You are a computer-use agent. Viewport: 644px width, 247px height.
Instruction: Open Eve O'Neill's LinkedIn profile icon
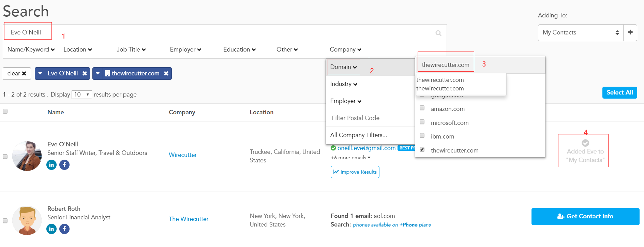tap(51, 165)
